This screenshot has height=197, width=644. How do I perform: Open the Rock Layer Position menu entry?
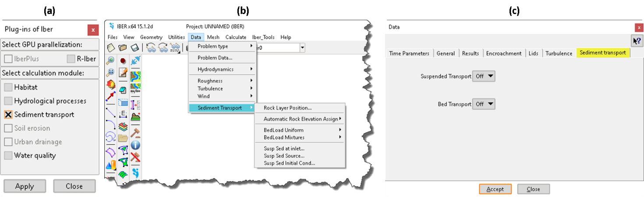coord(287,108)
